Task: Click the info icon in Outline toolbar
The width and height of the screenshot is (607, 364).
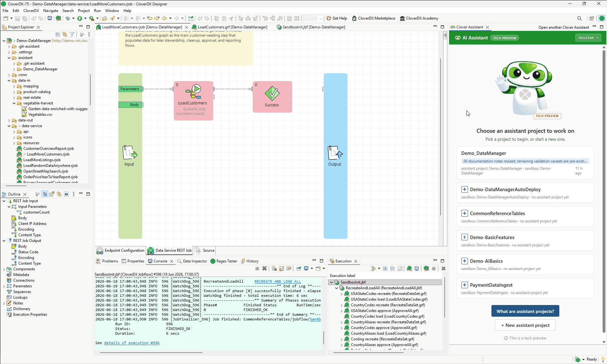Action: [66, 194]
